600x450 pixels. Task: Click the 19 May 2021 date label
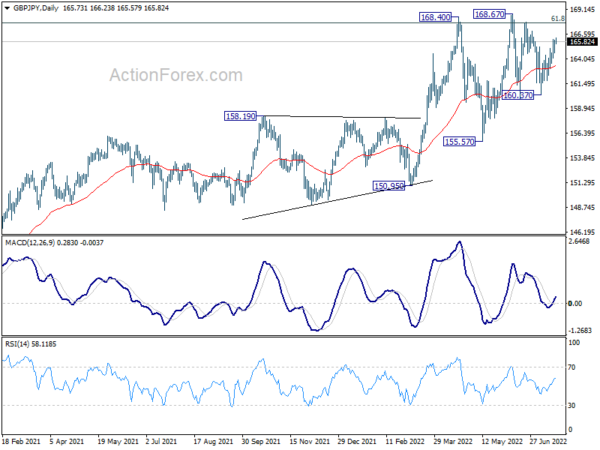(118, 441)
